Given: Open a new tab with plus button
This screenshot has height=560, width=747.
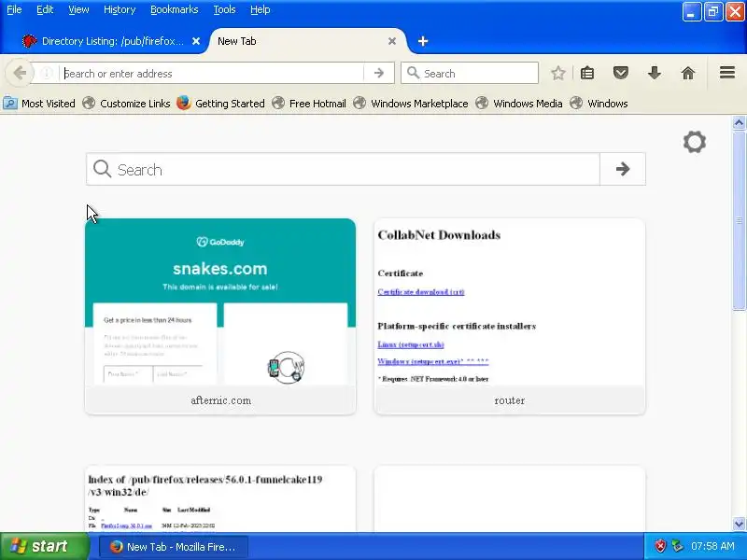Looking at the screenshot, I should pos(423,41).
